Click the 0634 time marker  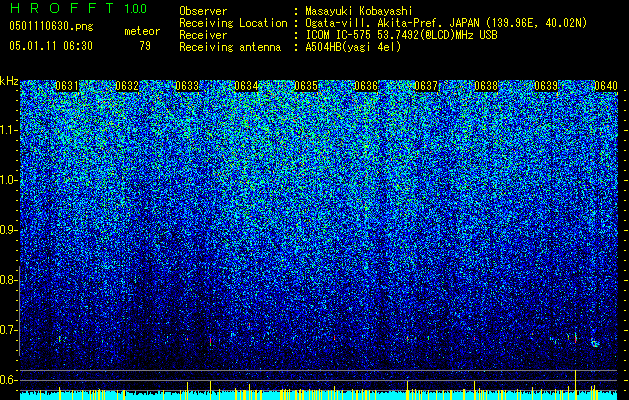click(x=246, y=86)
